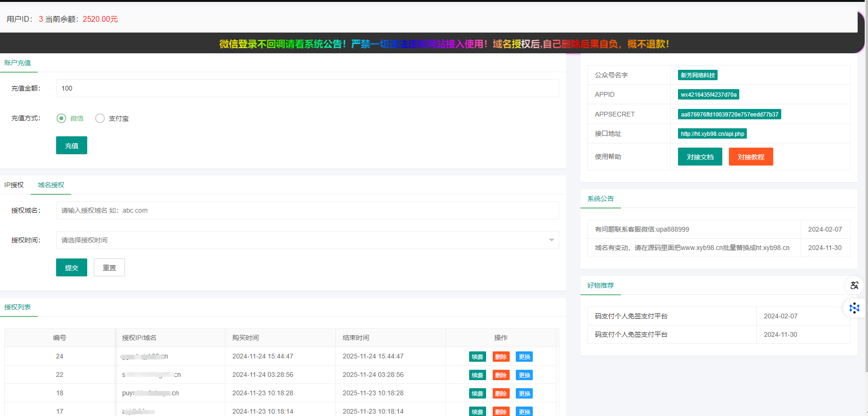Select the 支付宝 payment radio button
This screenshot has height=416, width=868.
click(100, 118)
